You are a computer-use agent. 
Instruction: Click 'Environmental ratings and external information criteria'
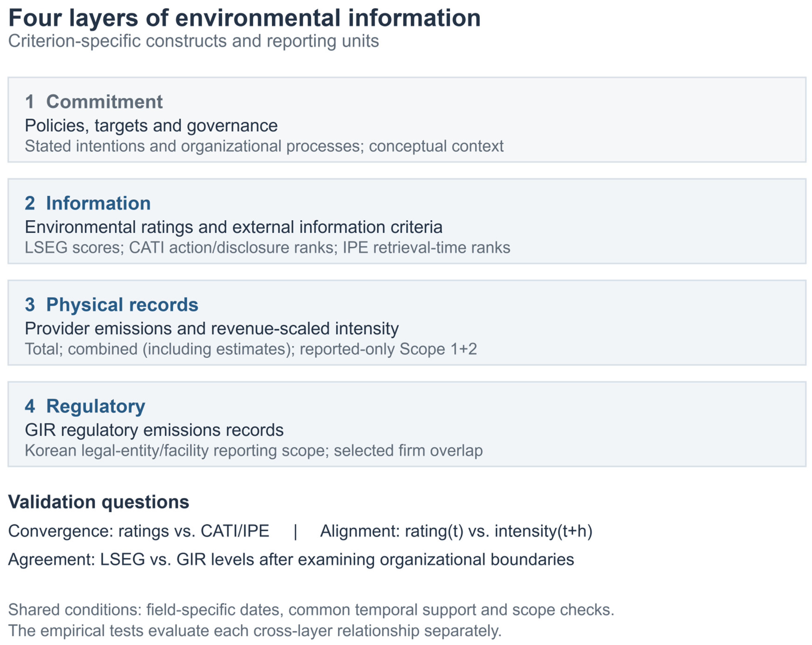(x=234, y=227)
